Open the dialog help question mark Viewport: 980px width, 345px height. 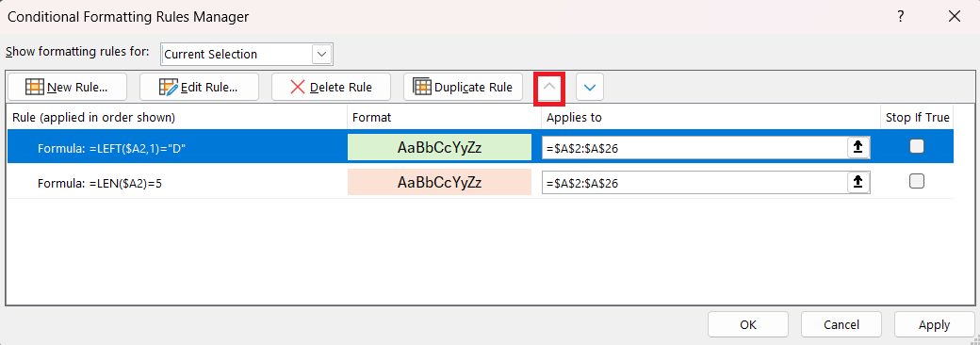click(901, 17)
